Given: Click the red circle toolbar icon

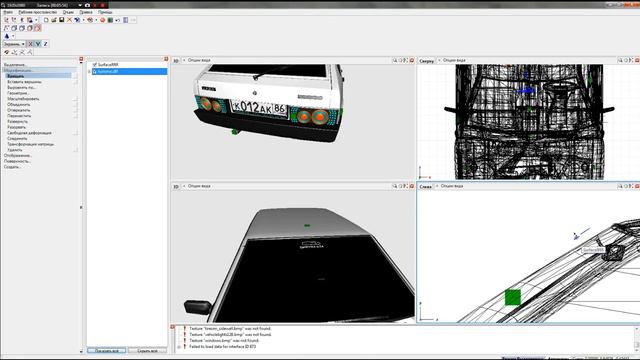Looking at the screenshot, I should [x=102, y=20].
